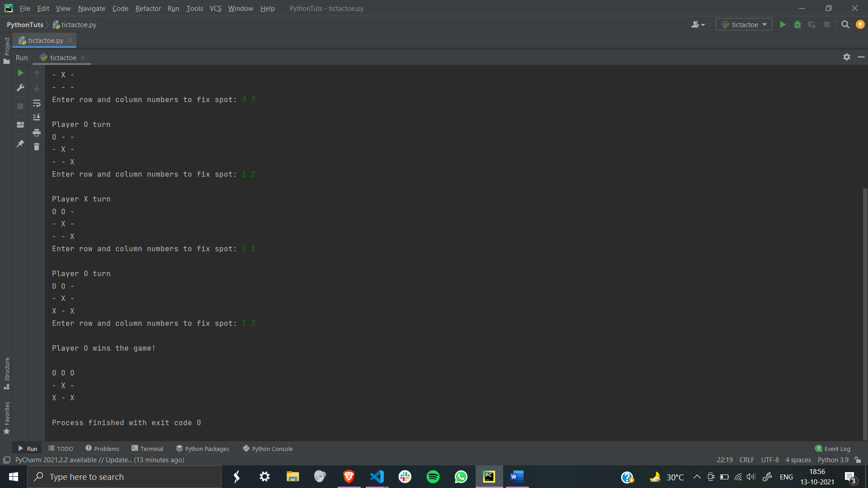Viewport: 868px width, 488px height.
Task: Toggle Soft-Wrap in Run console
Action: (37, 103)
